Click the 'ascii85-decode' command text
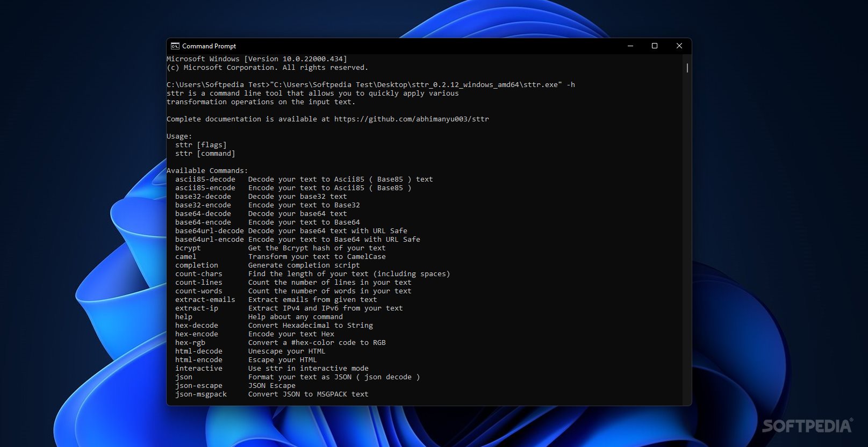Viewport: 868px width, 447px height. (x=205, y=179)
